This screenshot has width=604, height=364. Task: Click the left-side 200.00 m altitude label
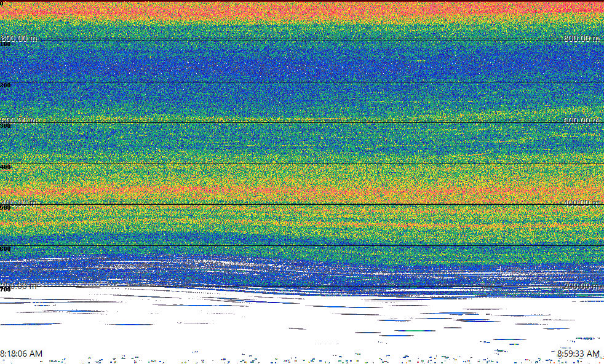[19, 286]
